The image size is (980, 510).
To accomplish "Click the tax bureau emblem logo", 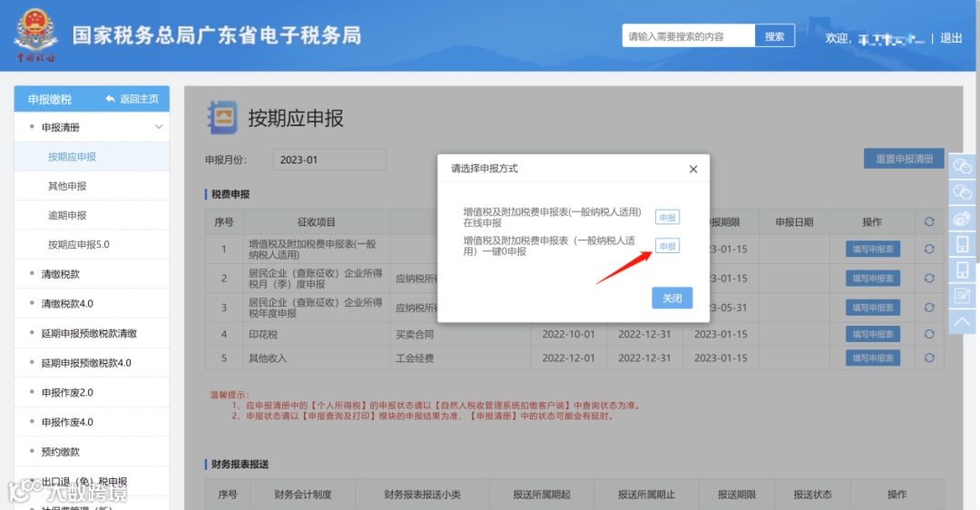I will 35,35.
